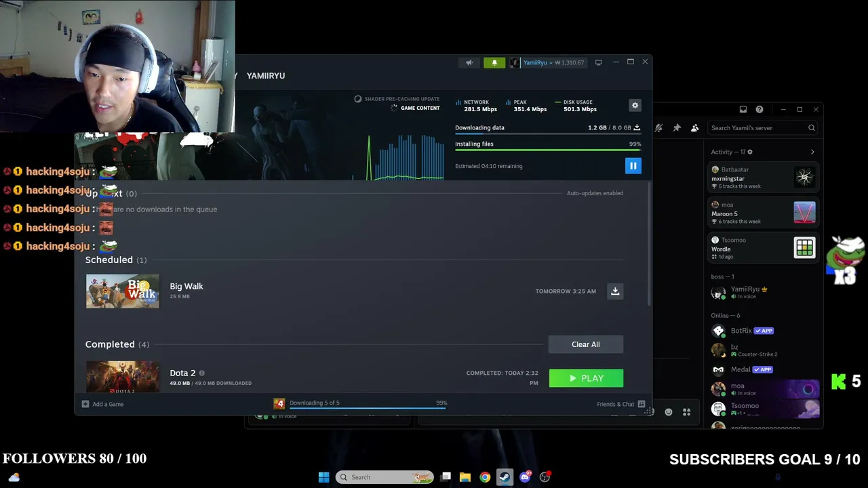Viewport: 868px width, 488px height.
Task: Open Discord emoji picker
Action: [669, 412]
